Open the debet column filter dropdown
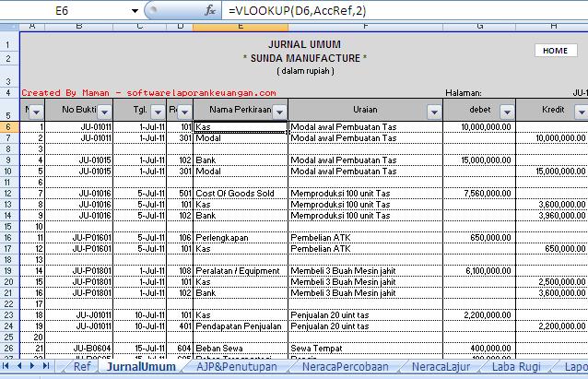This screenshot has height=379, width=588. 504,112
